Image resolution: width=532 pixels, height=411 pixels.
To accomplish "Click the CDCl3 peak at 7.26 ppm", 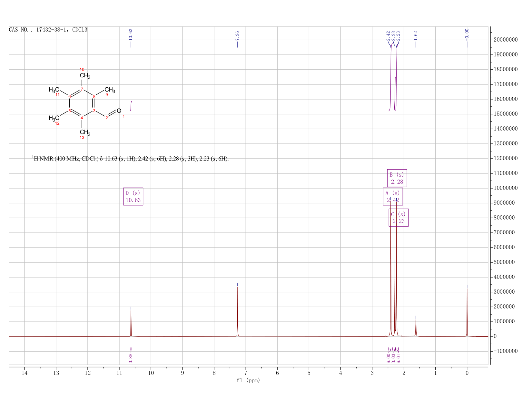I will [237, 311].
